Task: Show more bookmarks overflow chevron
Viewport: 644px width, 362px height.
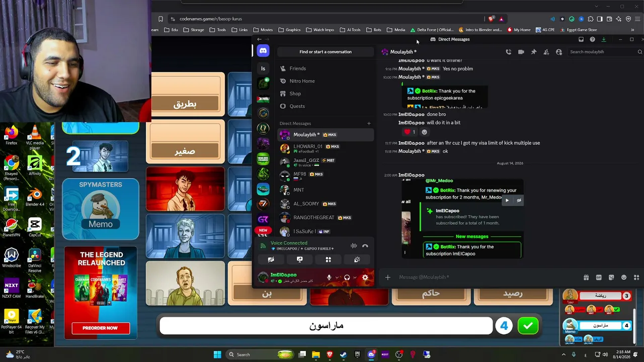Action: point(632,30)
